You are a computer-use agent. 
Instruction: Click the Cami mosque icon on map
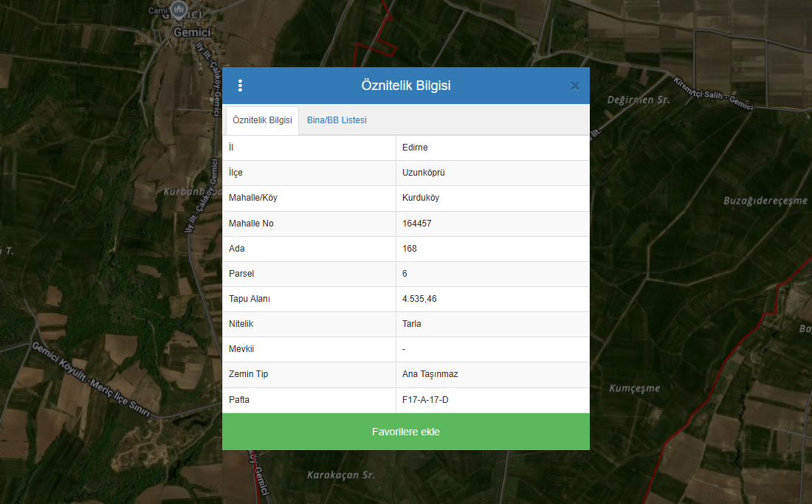(x=177, y=10)
